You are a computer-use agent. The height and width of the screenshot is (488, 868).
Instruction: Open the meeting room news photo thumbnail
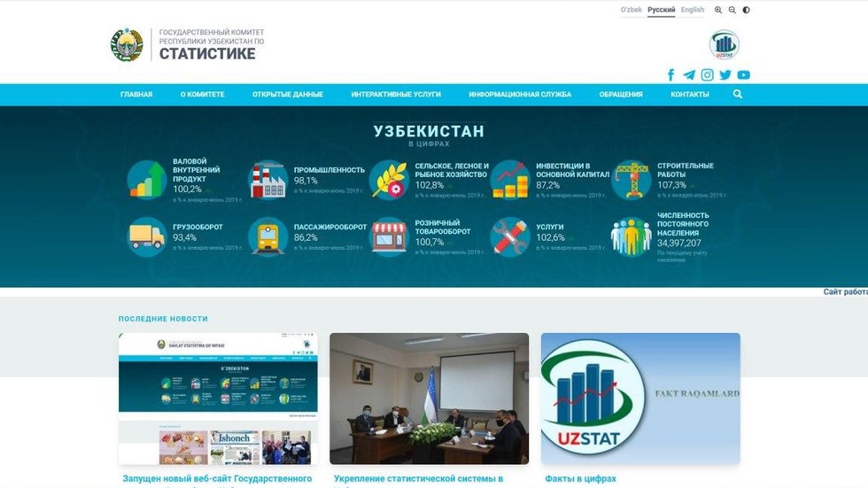click(x=429, y=399)
